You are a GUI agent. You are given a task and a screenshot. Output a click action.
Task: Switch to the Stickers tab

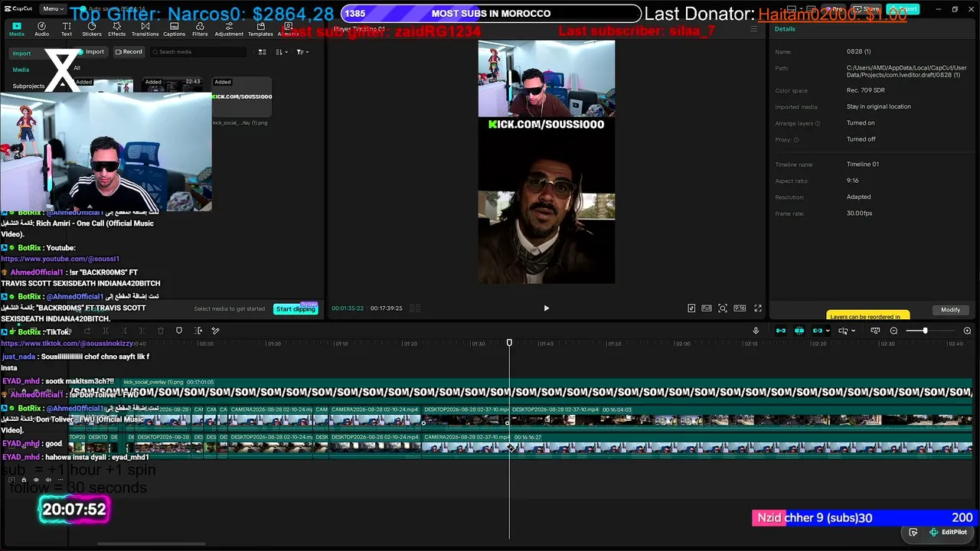[92, 29]
